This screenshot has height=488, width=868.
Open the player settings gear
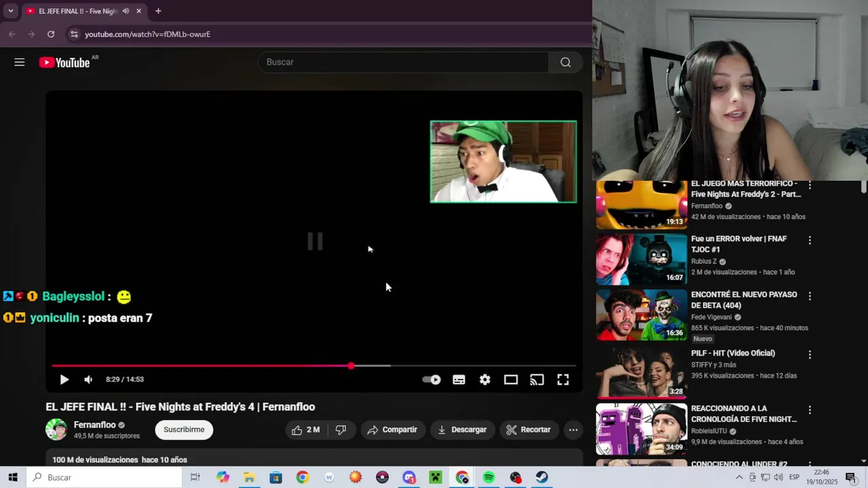pyautogui.click(x=485, y=380)
